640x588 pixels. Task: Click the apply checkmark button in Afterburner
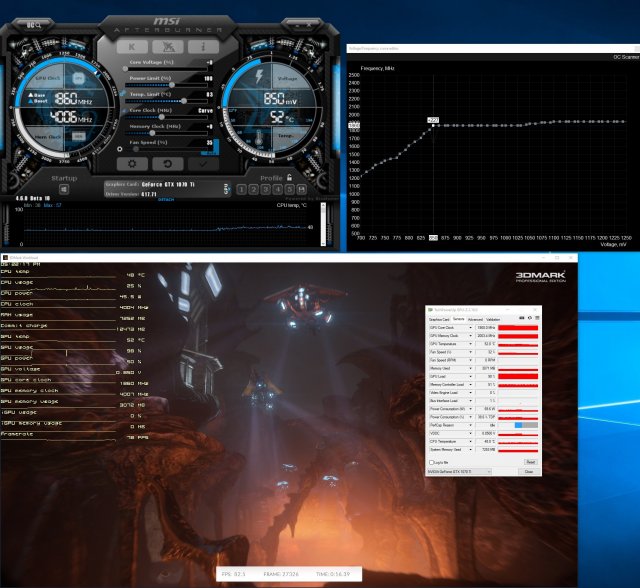coord(203,164)
